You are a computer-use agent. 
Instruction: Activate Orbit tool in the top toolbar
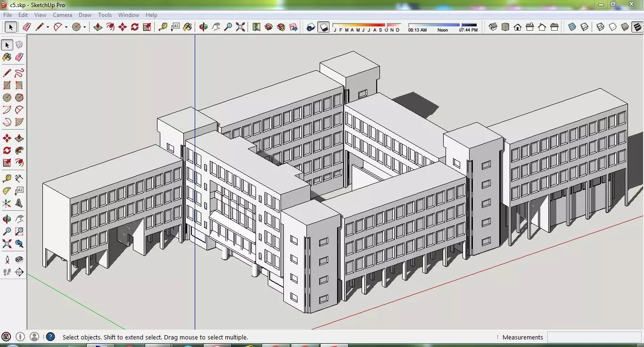204,27
